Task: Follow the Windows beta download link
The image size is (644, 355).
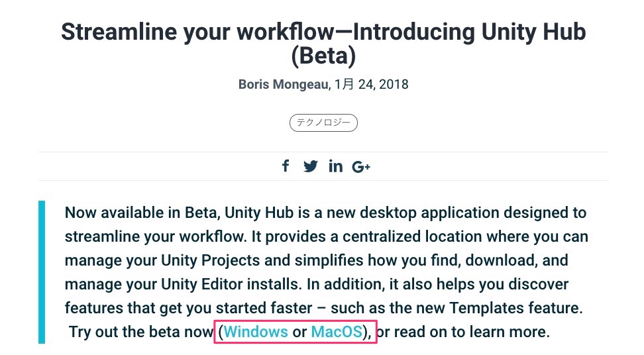Action: coord(256,332)
